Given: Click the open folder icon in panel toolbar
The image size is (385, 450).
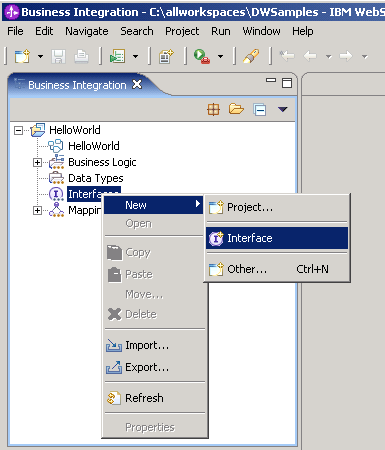Looking at the screenshot, I should coord(236,109).
